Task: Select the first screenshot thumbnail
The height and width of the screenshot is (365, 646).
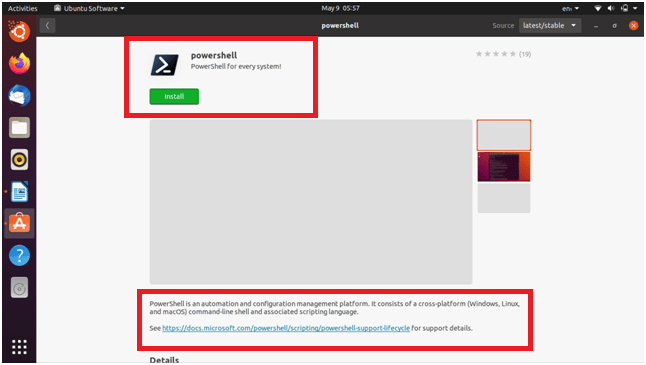Action: [503, 135]
